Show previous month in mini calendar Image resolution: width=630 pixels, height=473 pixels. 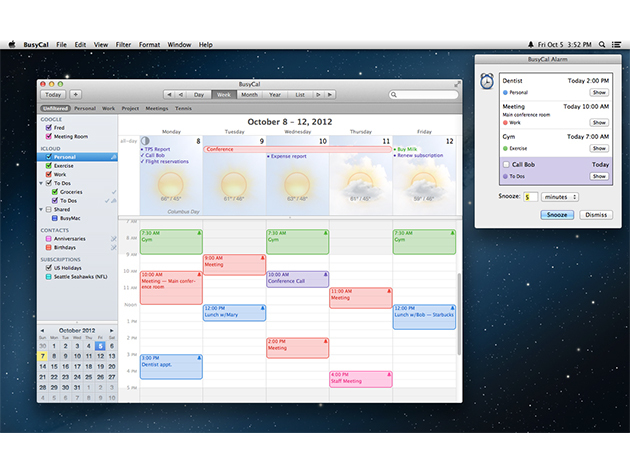42,330
